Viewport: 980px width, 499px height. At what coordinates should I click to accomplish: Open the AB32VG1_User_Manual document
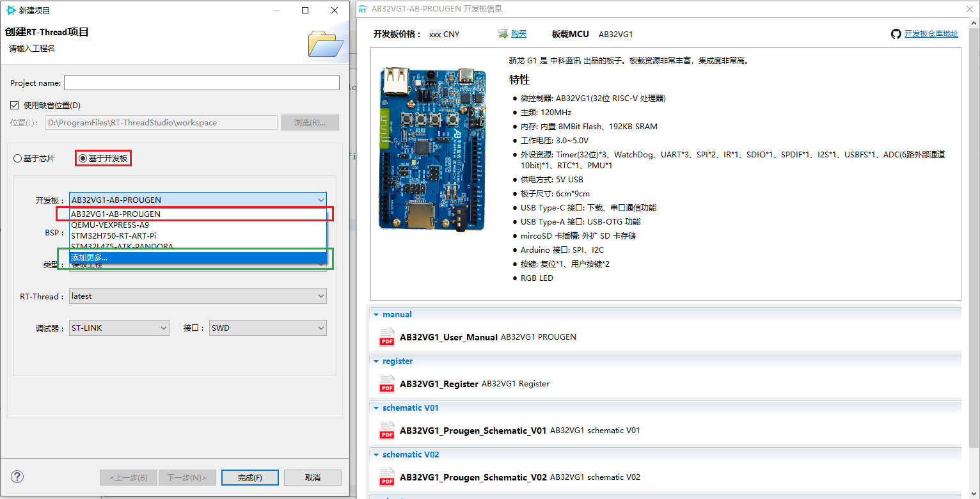point(448,337)
